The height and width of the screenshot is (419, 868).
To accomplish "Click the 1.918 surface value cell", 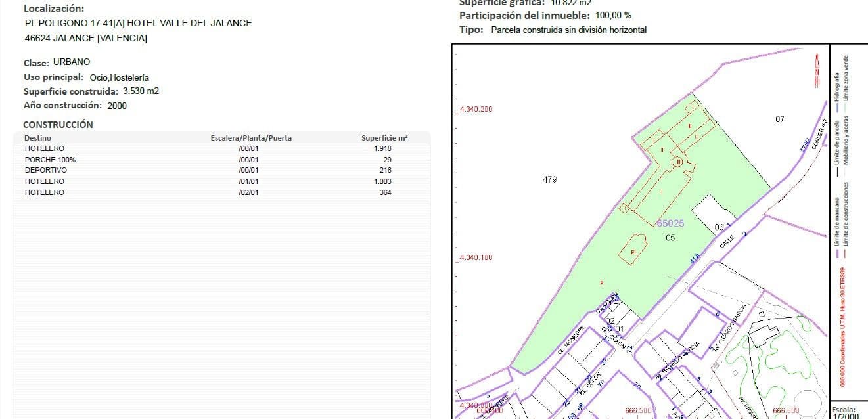I will tap(382, 148).
